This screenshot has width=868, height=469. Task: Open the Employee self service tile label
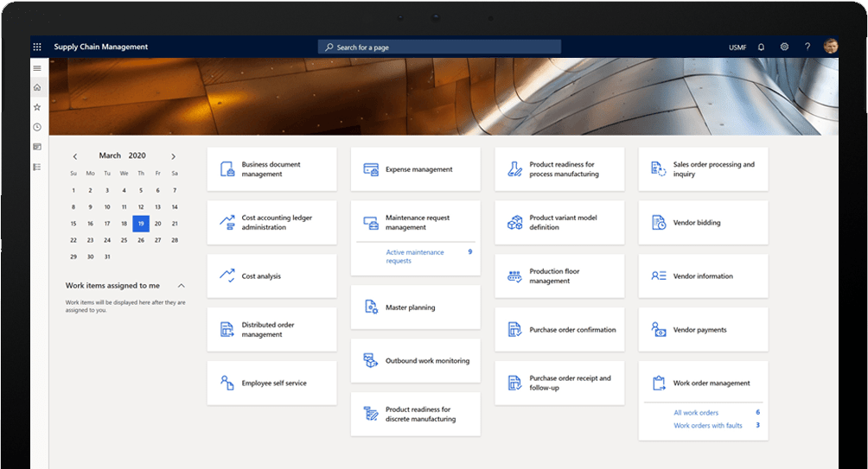point(274,383)
